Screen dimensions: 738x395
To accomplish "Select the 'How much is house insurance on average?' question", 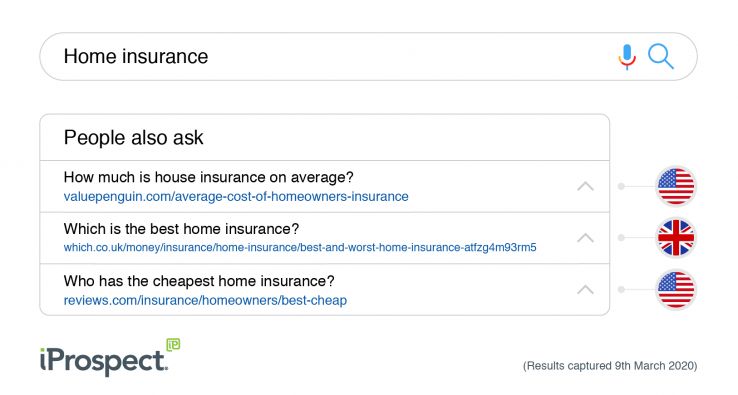I will coord(209,177).
